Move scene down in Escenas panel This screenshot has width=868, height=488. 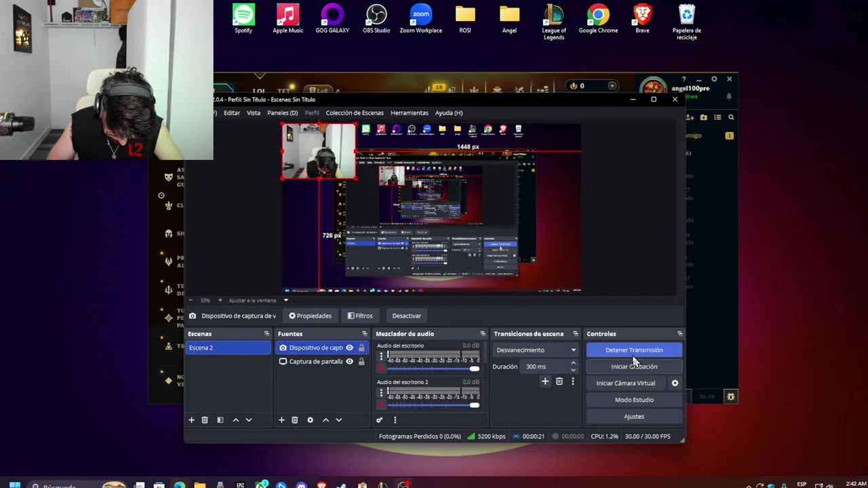click(x=249, y=420)
